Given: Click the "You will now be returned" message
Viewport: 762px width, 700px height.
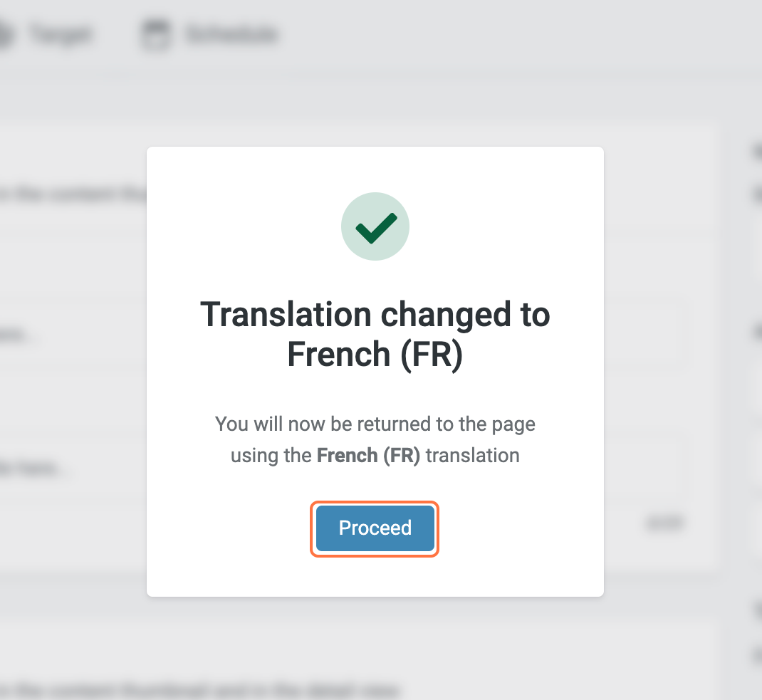Looking at the screenshot, I should point(375,425).
